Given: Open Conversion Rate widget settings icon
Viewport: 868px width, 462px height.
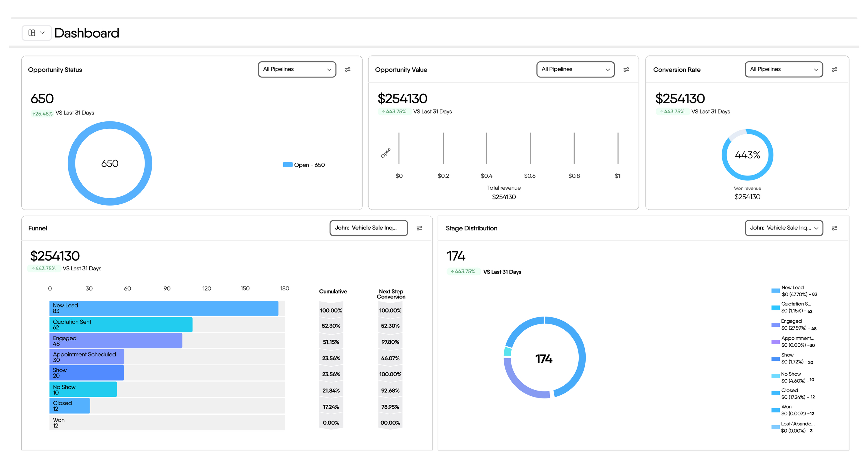Looking at the screenshot, I should tap(834, 69).
